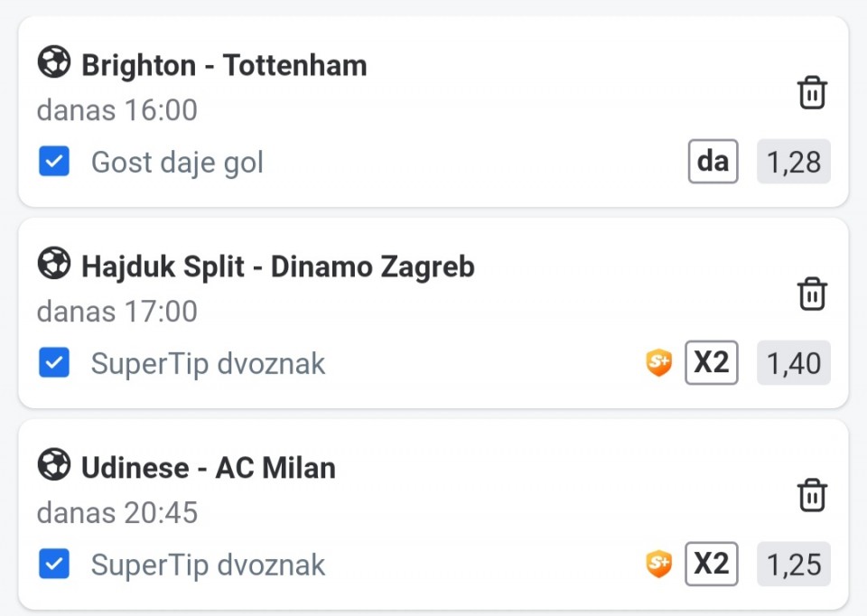Click soccer ball icon beside Brighton - Tottenham
This screenshot has height=616, width=867.
pos(53,63)
